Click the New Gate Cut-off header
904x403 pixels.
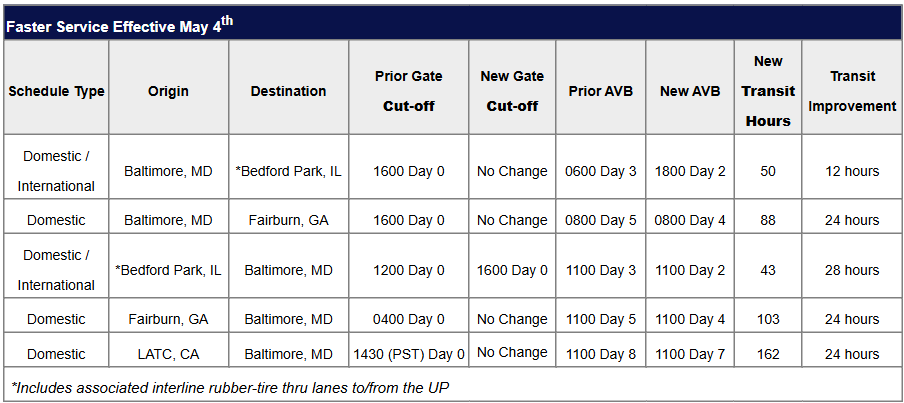(x=512, y=91)
